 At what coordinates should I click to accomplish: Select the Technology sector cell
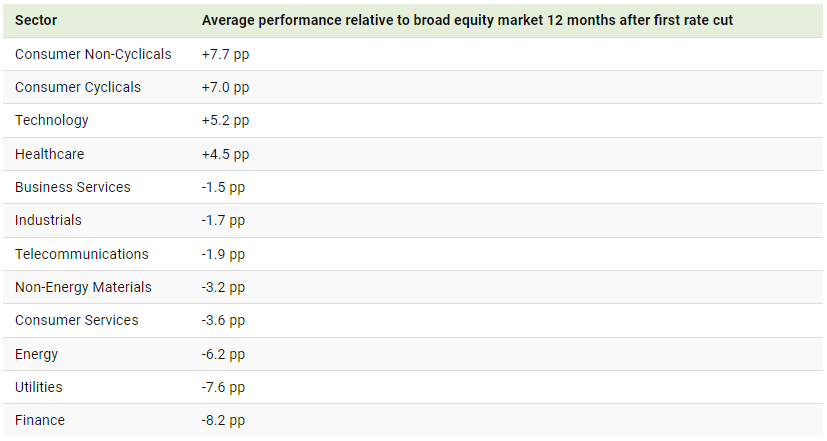click(x=52, y=121)
